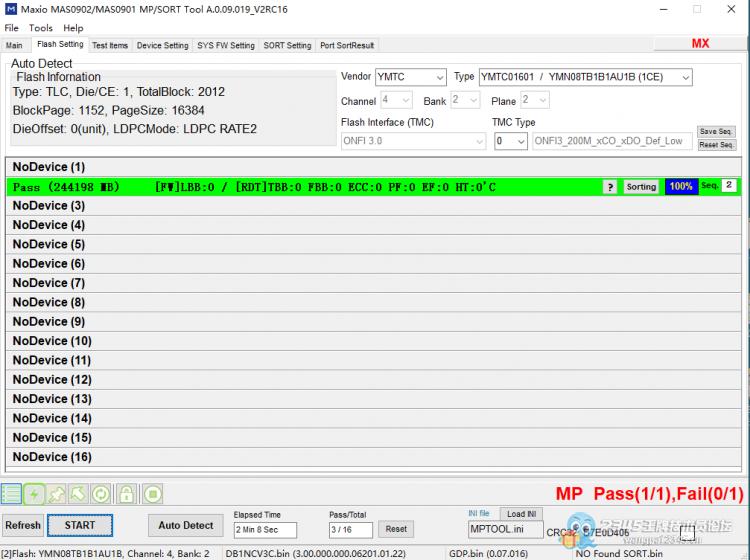Click the lightning bolt toolbar icon

pyautogui.click(x=34, y=494)
